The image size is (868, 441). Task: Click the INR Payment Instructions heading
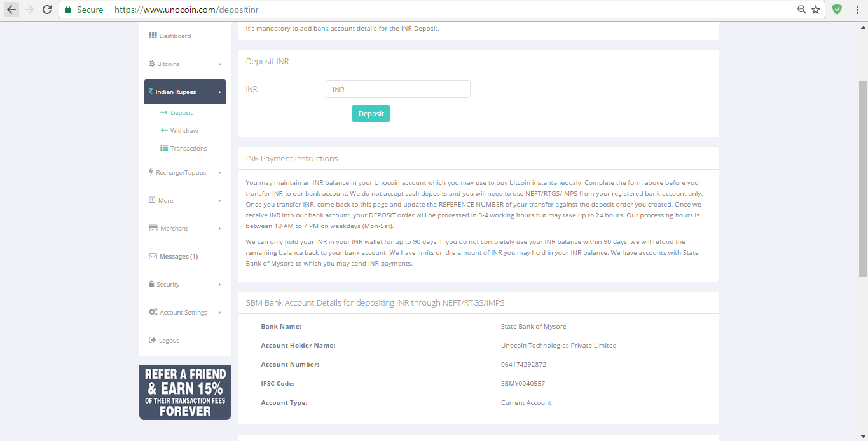click(x=292, y=158)
